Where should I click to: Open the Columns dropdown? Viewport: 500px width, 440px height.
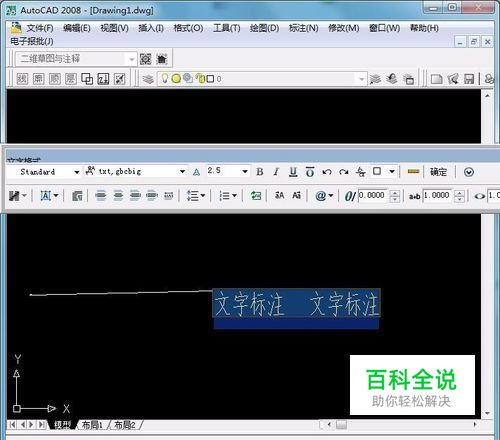tap(17, 196)
